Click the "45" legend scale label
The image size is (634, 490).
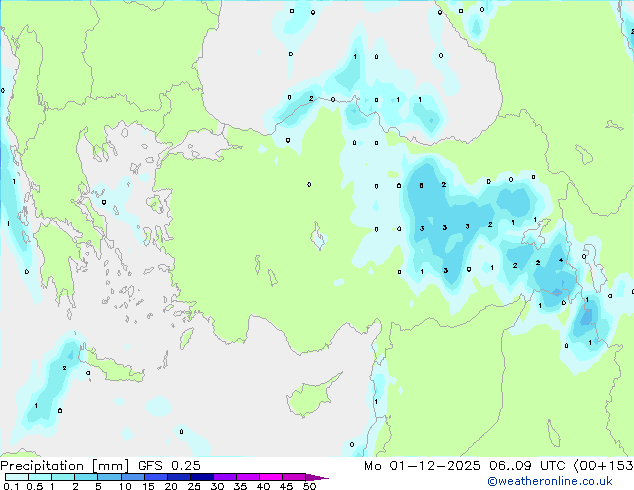(x=286, y=486)
